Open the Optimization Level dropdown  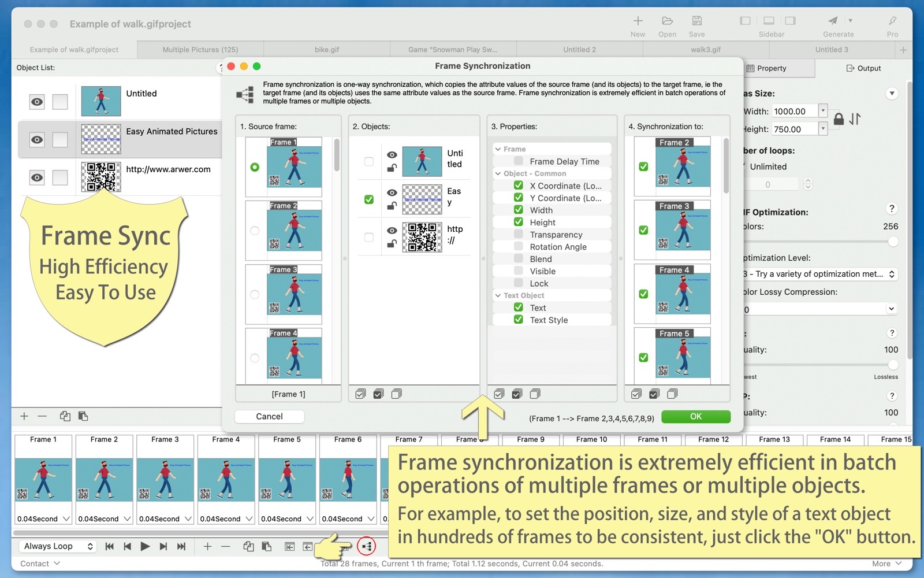point(819,274)
